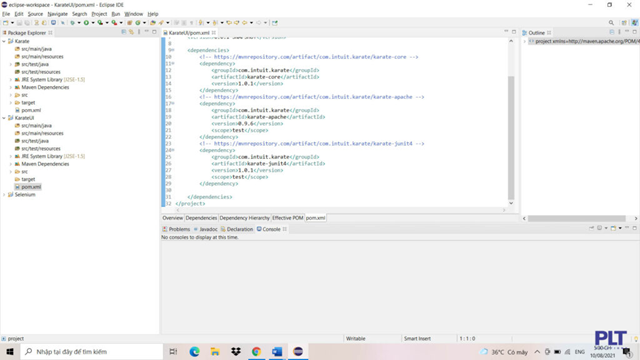Toggle Link with Editor in Package Explorer

coord(131,32)
